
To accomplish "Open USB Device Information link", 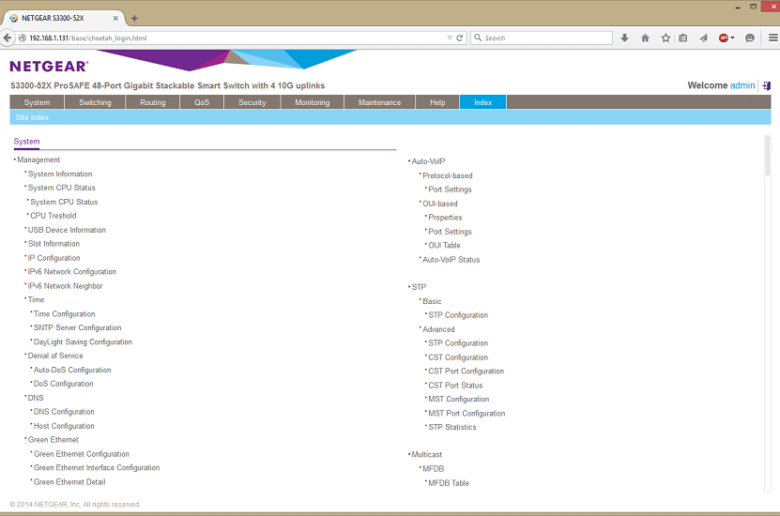I will point(67,230).
